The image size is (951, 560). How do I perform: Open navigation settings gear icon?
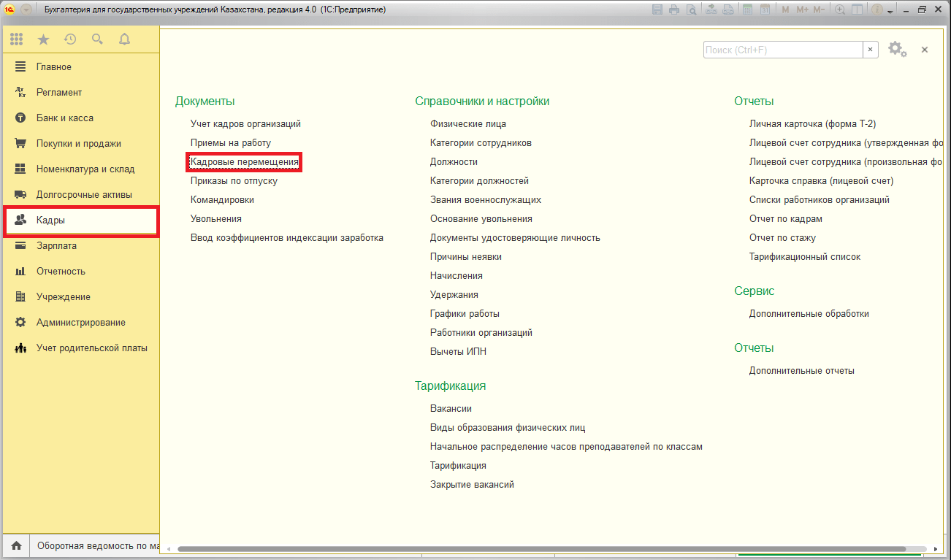(896, 50)
